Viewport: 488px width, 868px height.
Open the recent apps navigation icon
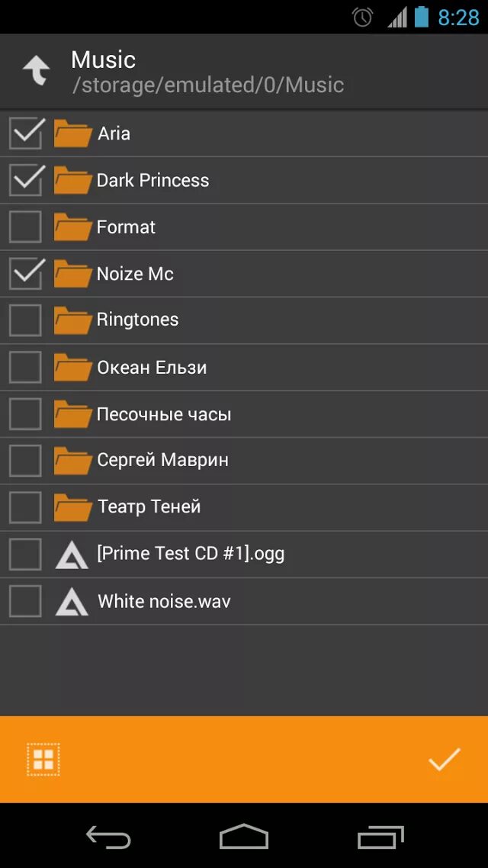380,836
